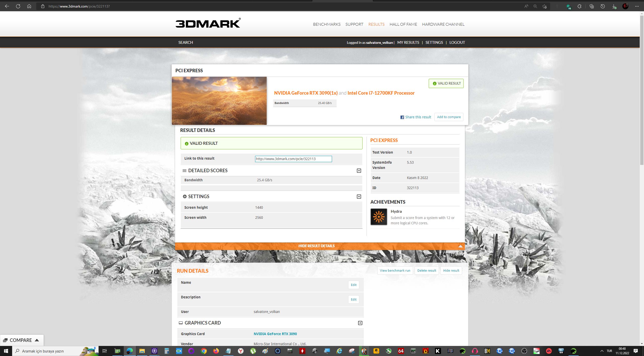
Task: Open uTorrent from the taskbar
Action: click(x=253, y=351)
